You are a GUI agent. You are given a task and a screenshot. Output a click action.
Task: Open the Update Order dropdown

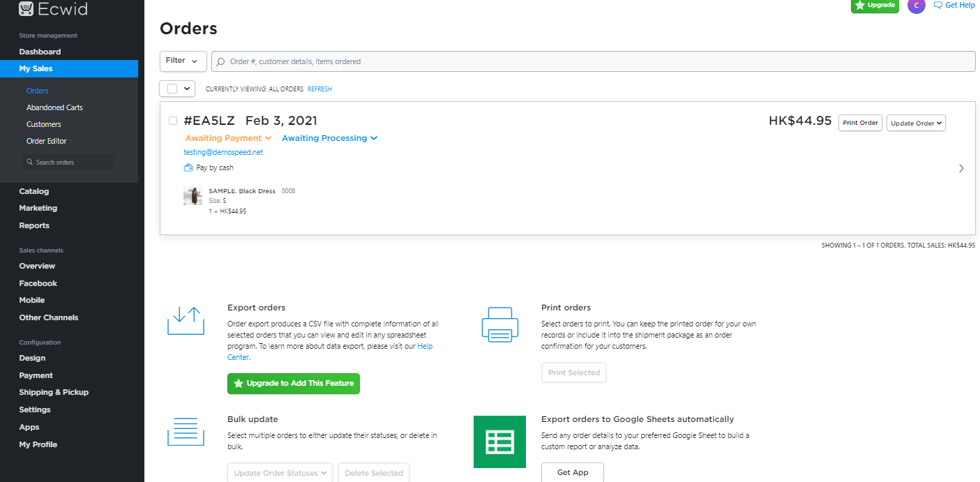point(915,123)
